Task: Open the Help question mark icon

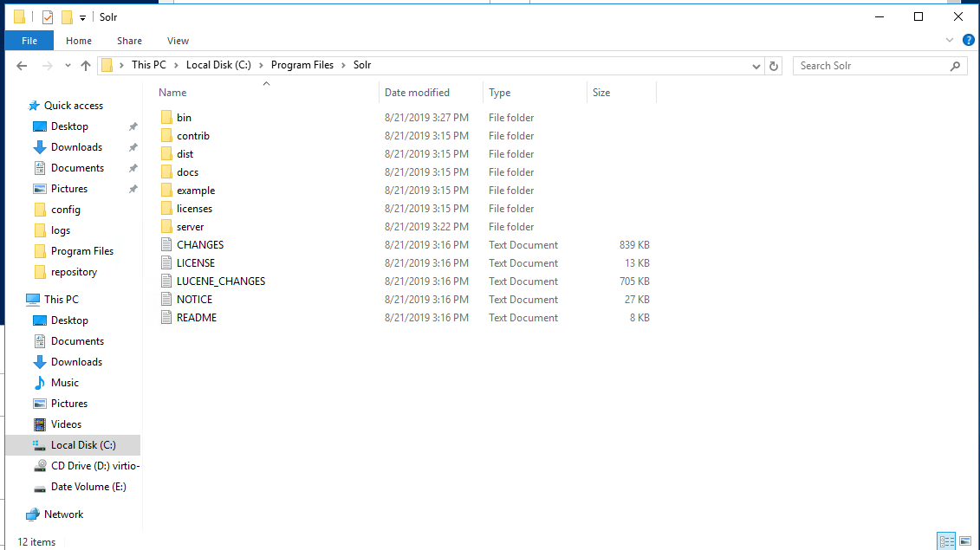Action: point(968,41)
